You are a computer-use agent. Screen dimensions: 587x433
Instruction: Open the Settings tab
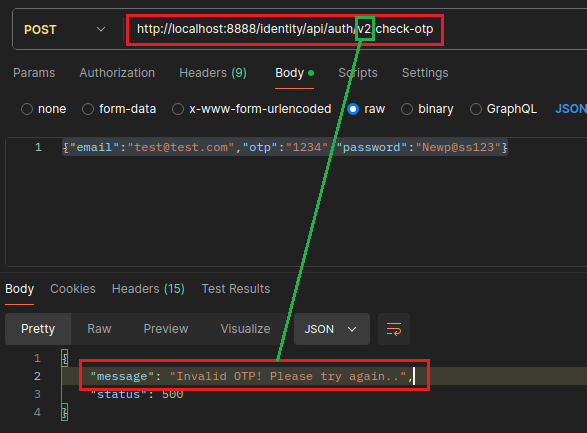[425, 73]
